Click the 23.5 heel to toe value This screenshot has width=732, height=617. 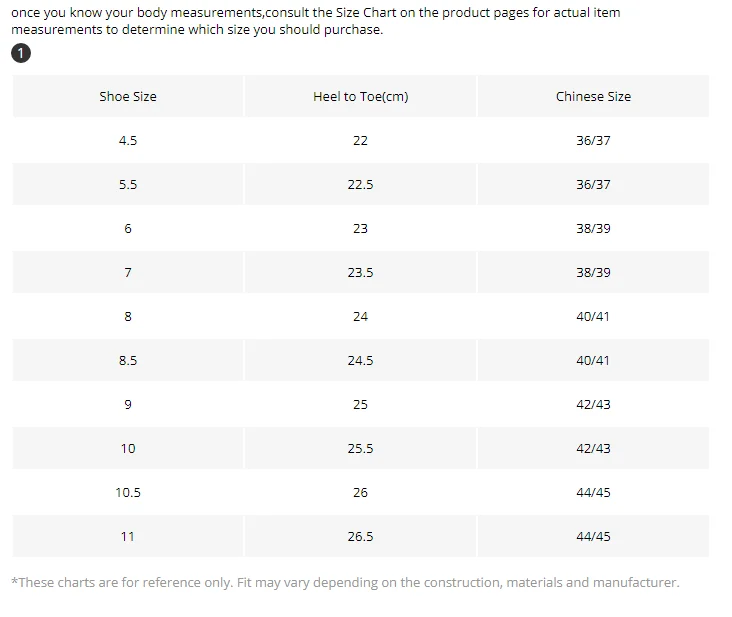click(360, 273)
